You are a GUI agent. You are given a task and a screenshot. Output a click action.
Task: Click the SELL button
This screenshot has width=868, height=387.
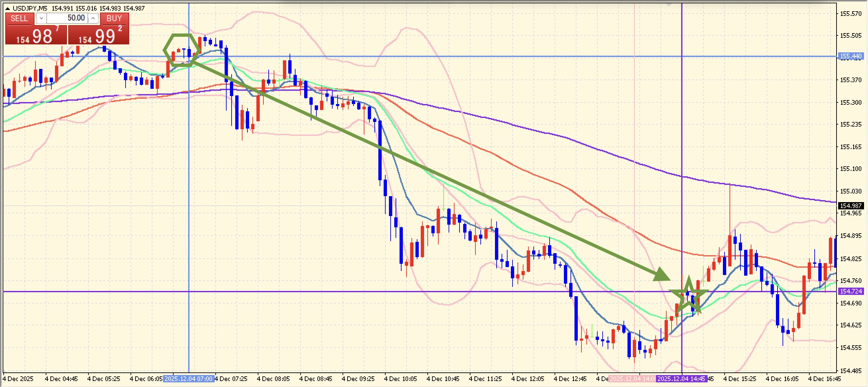pos(19,19)
